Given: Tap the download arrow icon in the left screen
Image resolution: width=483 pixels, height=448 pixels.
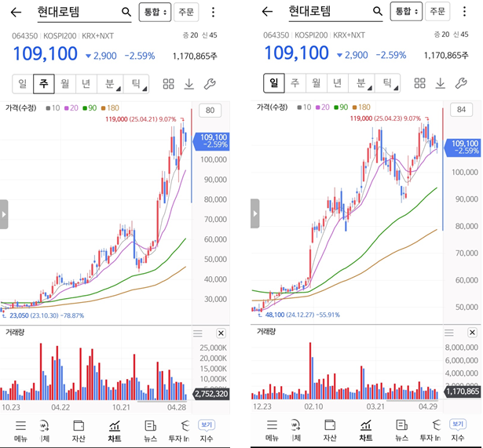Looking at the screenshot, I should [189, 84].
